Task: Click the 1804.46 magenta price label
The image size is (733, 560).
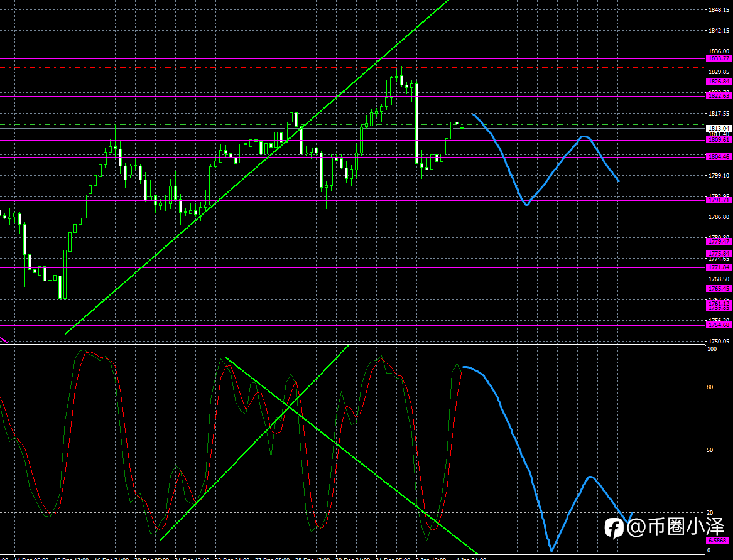Action: [719, 157]
